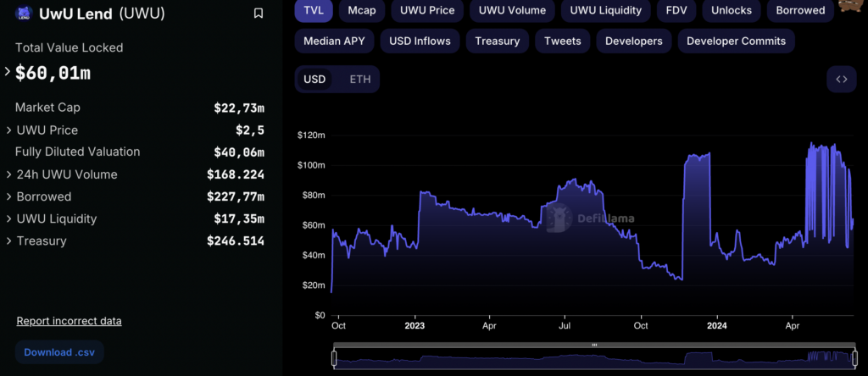Open the embed chart code icon
868x376 pixels.
click(x=842, y=79)
